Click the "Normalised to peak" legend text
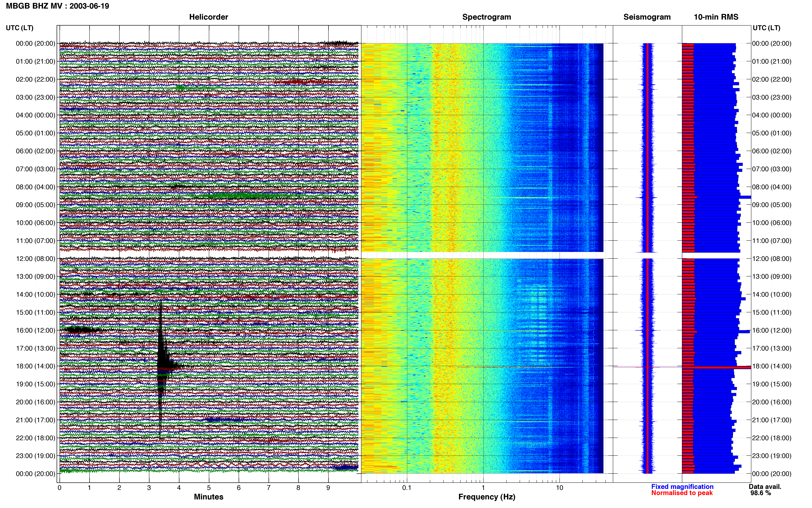 click(x=682, y=493)
